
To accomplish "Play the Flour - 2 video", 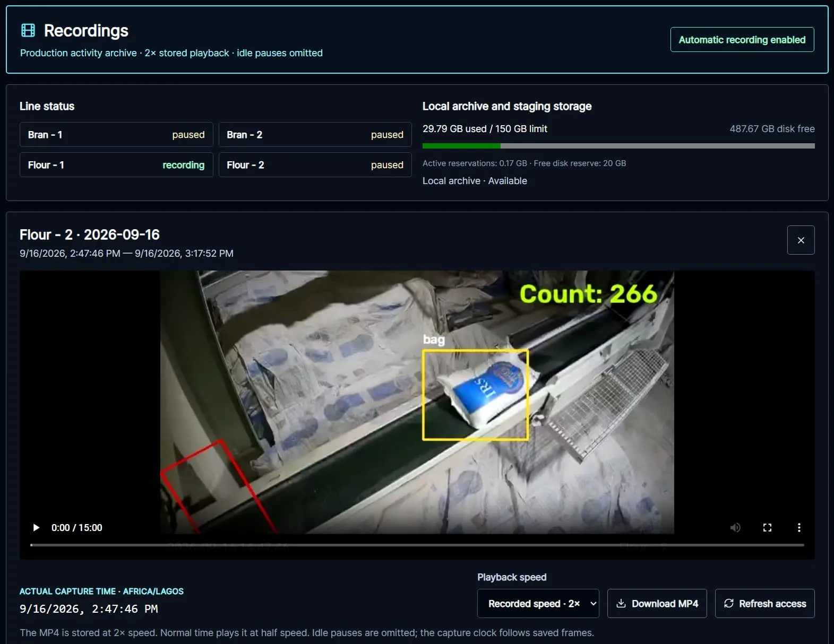I will click(36, 528).
